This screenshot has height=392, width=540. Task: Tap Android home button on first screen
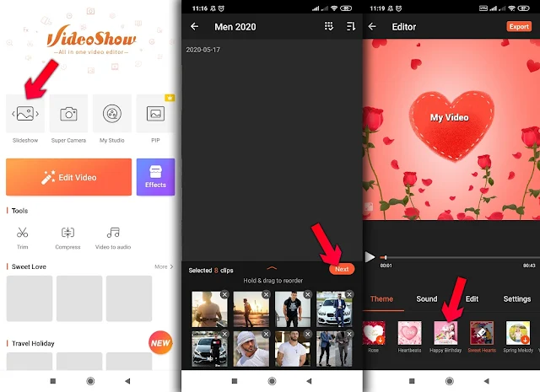(x=90, y=381)
